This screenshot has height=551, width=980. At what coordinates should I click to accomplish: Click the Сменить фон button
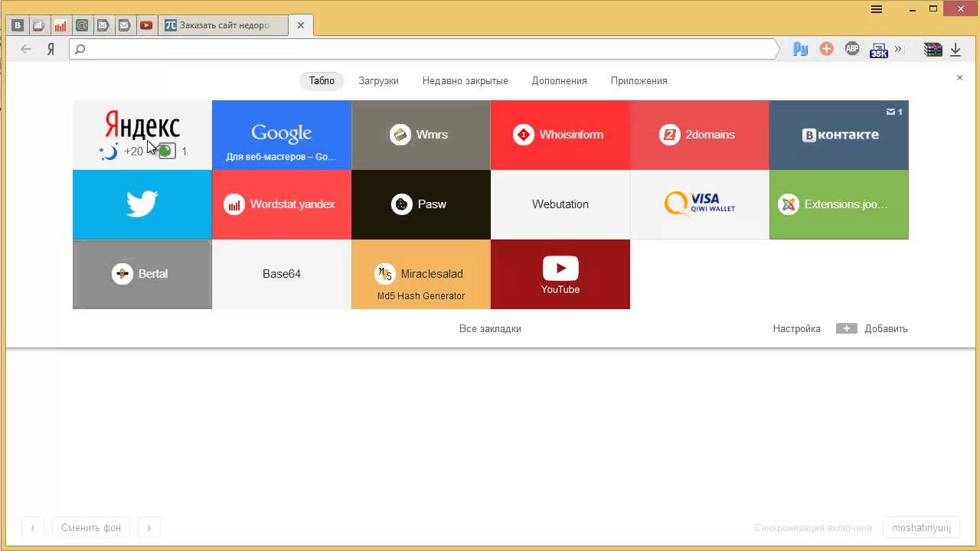(91, 527)
